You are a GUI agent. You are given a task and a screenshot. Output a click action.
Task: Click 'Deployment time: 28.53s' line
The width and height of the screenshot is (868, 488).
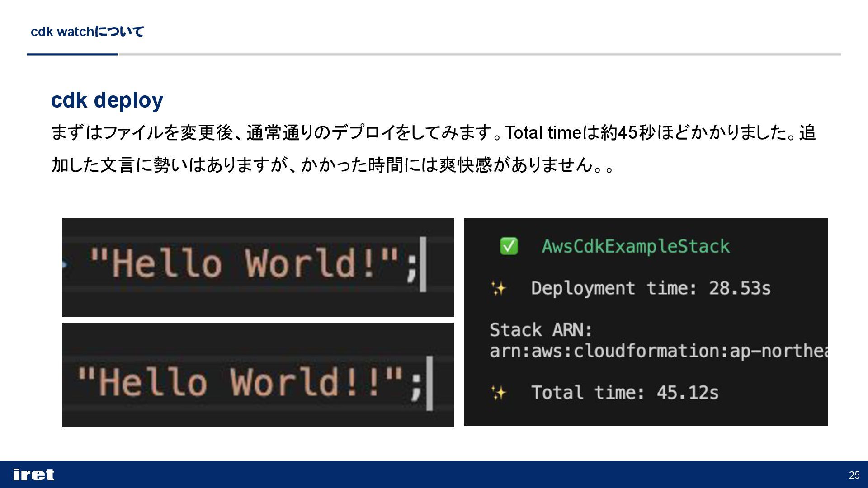pyautogui.click(x=651, y=288)
